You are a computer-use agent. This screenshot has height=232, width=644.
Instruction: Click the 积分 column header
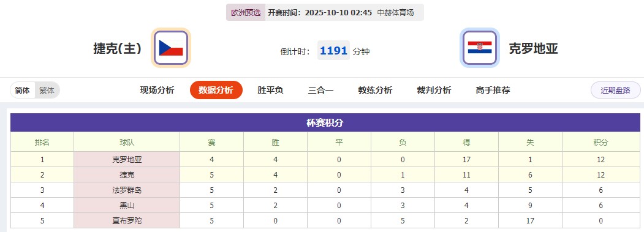click(x=601, y=143)
